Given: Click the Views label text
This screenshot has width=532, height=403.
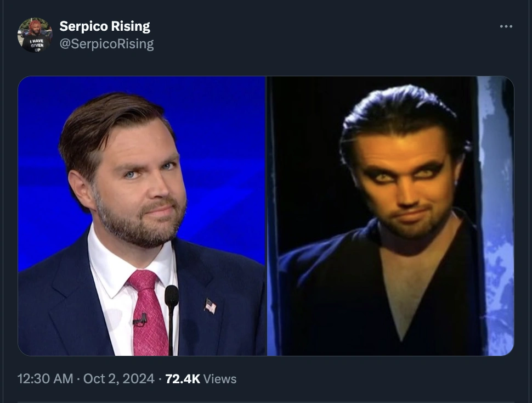Looking at the screenshot, I should 220,379.
